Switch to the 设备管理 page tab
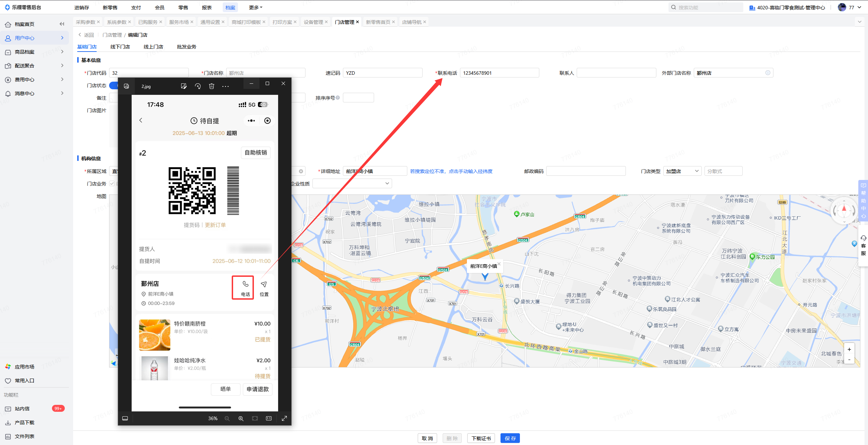 coord(313,22)
